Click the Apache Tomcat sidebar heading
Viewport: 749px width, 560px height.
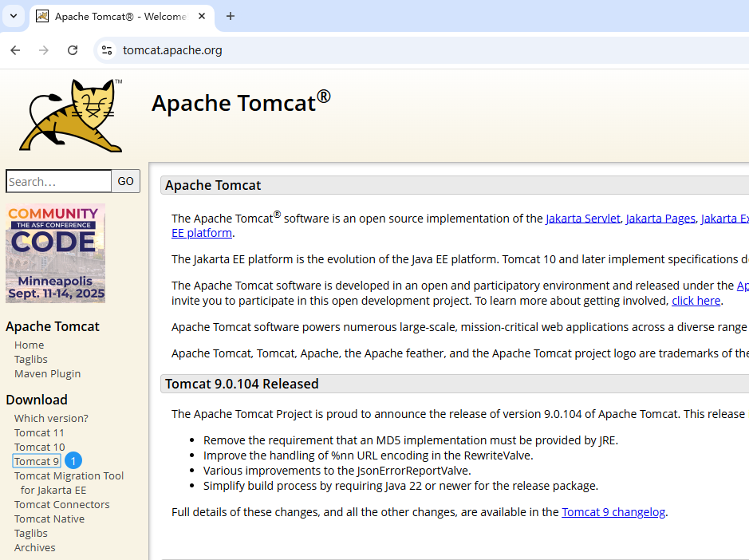[x=53, y=326]
